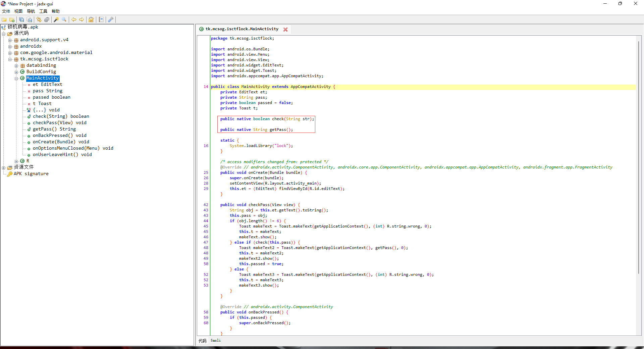The width and height of the screenshot is (644, 349).
Task: Navigate back with the left arrow icon
Action: (x=74, y=20)
